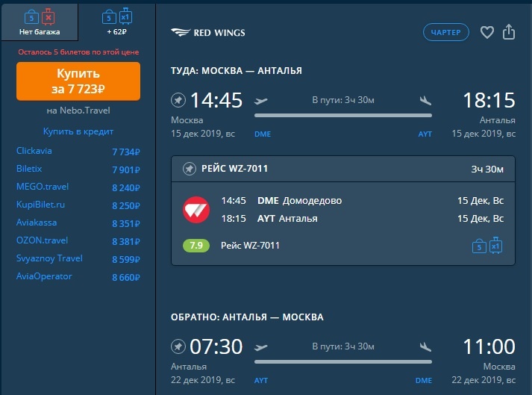Select the 'Нет багажа' no-baggage tab

click(40, 22)
